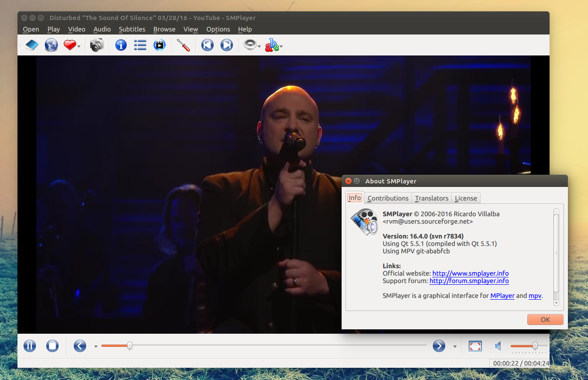
Task: Adjust the volume slider
Action: 529,346
